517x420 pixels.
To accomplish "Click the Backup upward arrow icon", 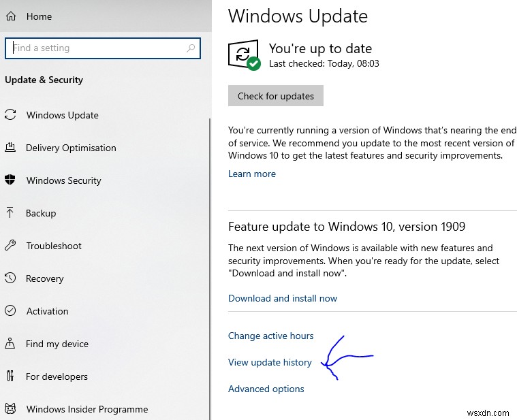I will point(10,212).
